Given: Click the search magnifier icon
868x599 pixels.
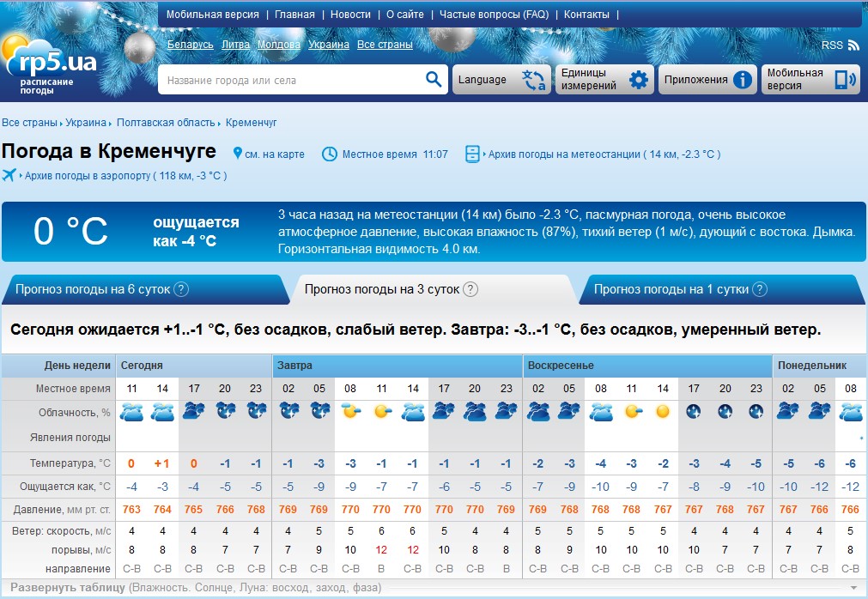Looking at the screenshot, I should [433, 80].
